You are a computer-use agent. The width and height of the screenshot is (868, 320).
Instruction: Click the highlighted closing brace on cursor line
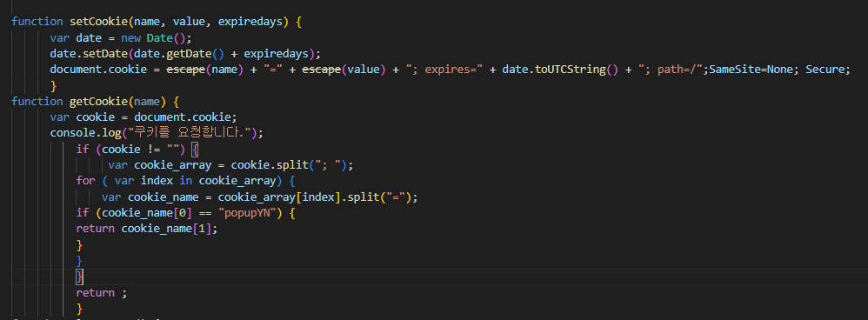80,277
